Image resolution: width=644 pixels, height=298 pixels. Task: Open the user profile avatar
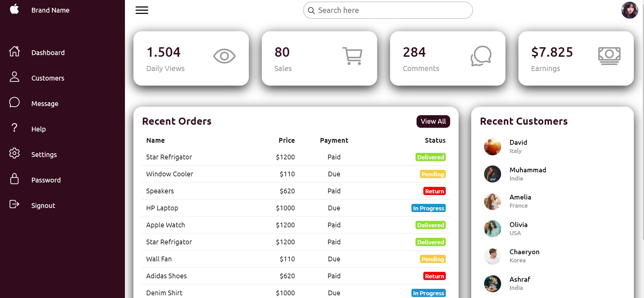tap(629, 10)
